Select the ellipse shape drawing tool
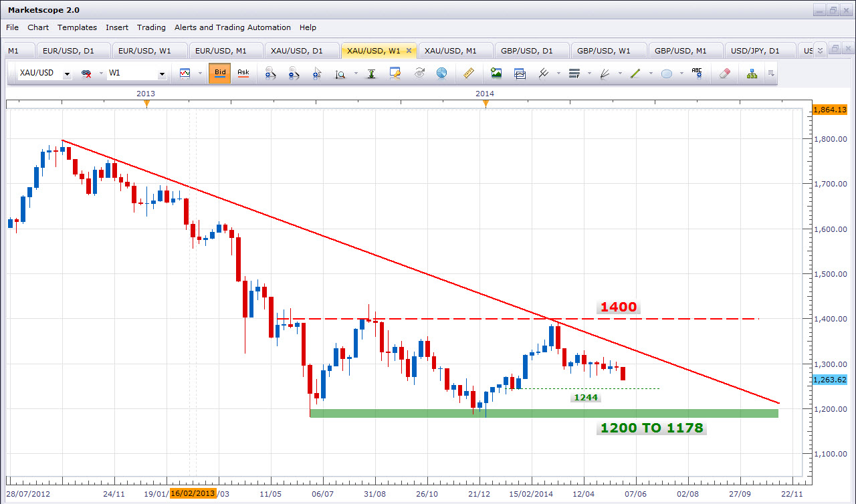The image size is (856, 504). [667, 74]
